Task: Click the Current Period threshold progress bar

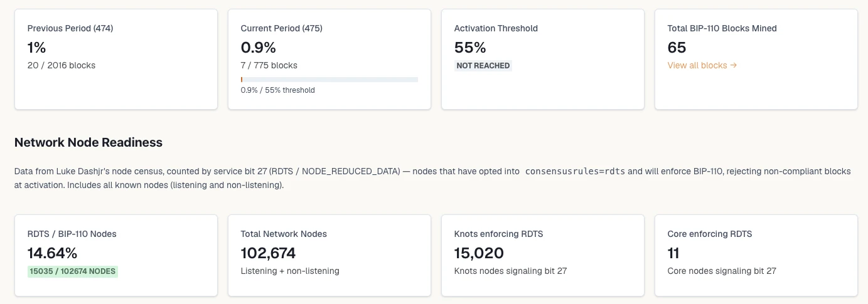Action: [330, 80]
